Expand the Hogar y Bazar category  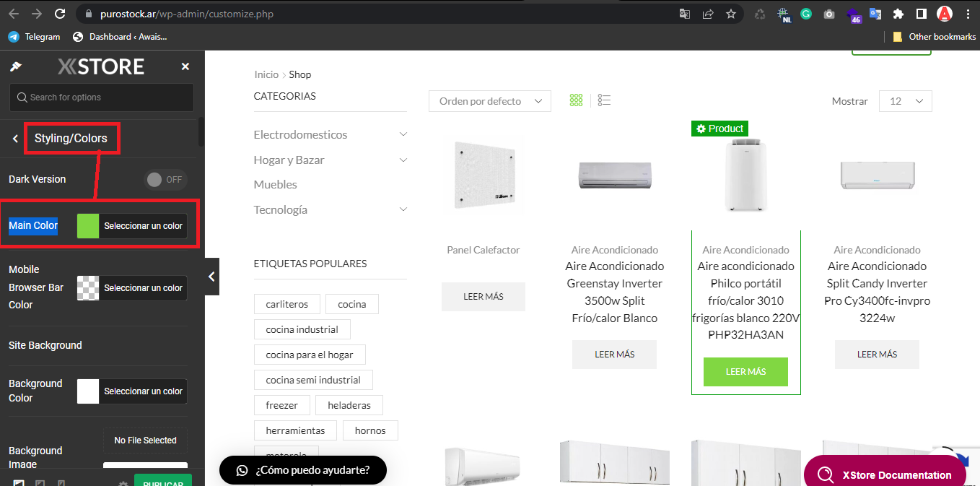click(403, 160)
